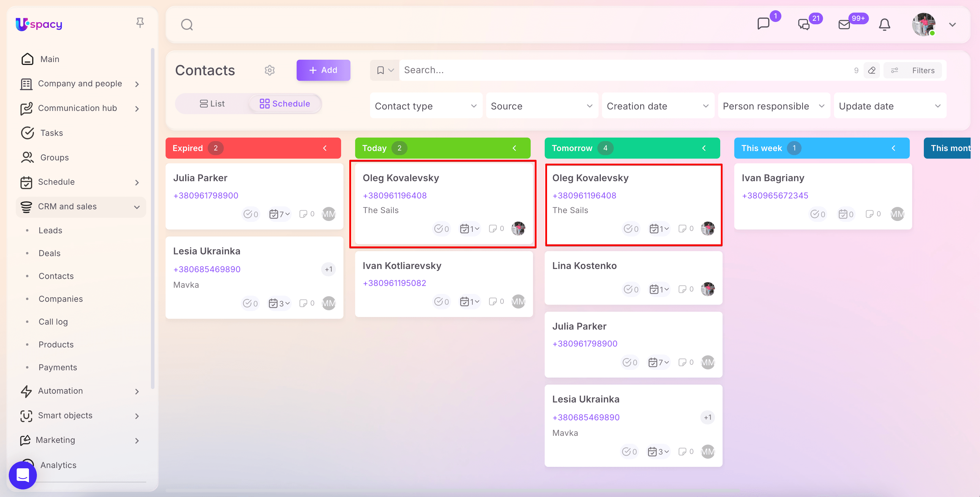Open Oleg Kovalevsky card in Today column
The width and height of the screenshot is (980, 497).
[443, 204]
